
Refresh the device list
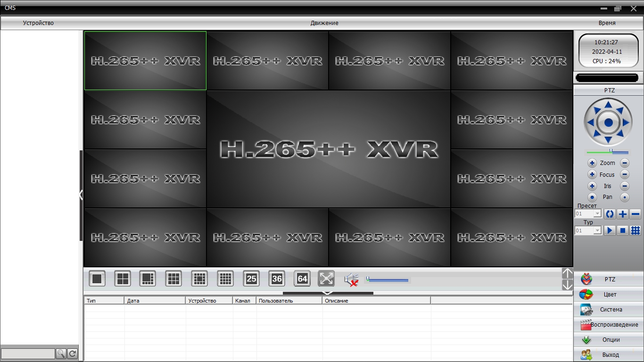(x=73, y=354)
